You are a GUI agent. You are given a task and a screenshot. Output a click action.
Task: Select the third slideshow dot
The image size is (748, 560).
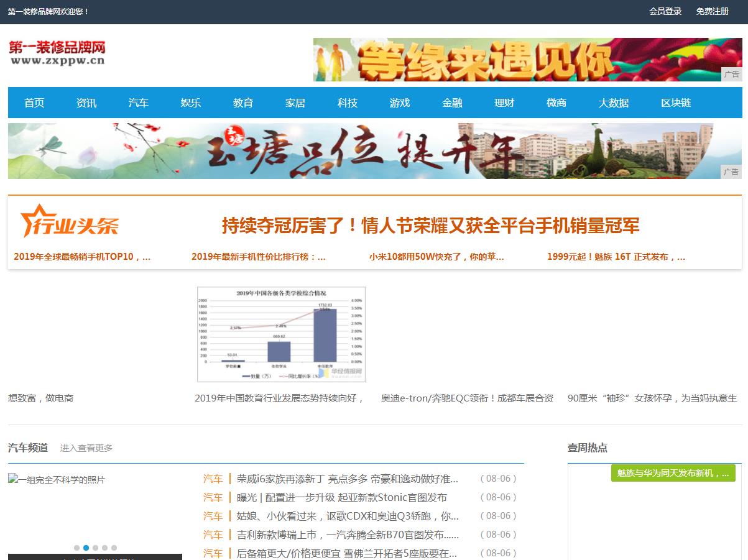pyautogui.click(x=95, y=548)
